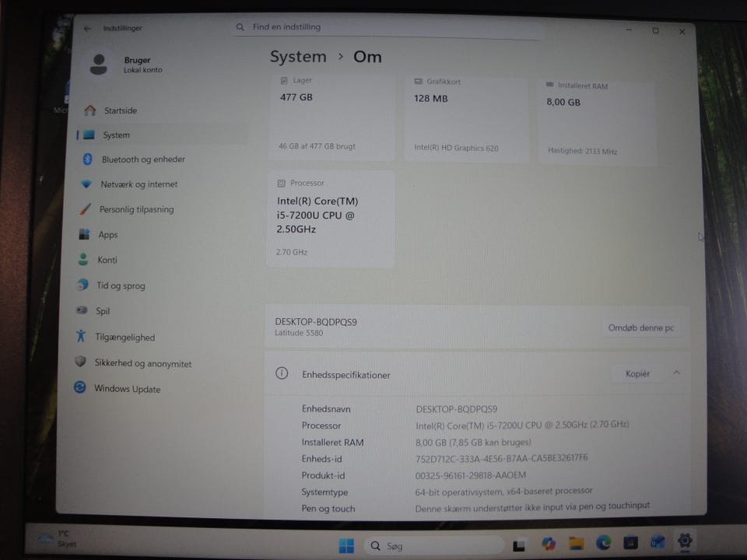Screen dimensions: 747x560
Task: Open Outlook from the taskbar
Action: click(x=658, y=541)
